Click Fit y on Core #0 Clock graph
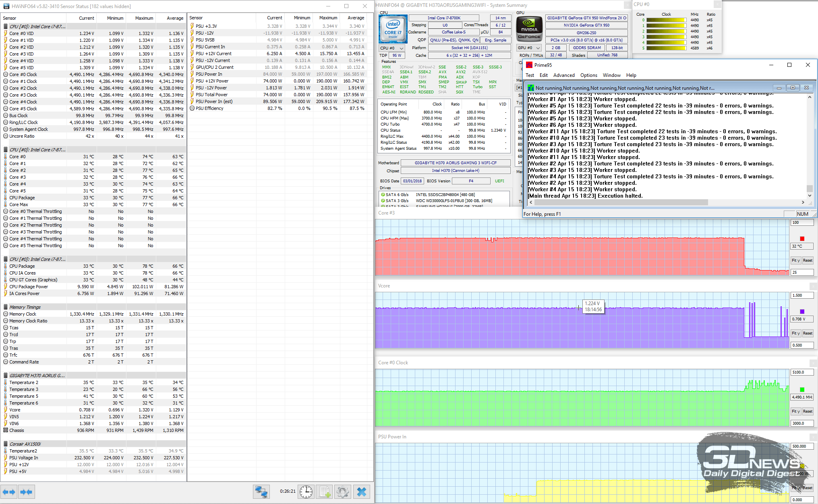The width and height of the screenshot is (818, 504). pyautogui.click(x=796, y=411)
